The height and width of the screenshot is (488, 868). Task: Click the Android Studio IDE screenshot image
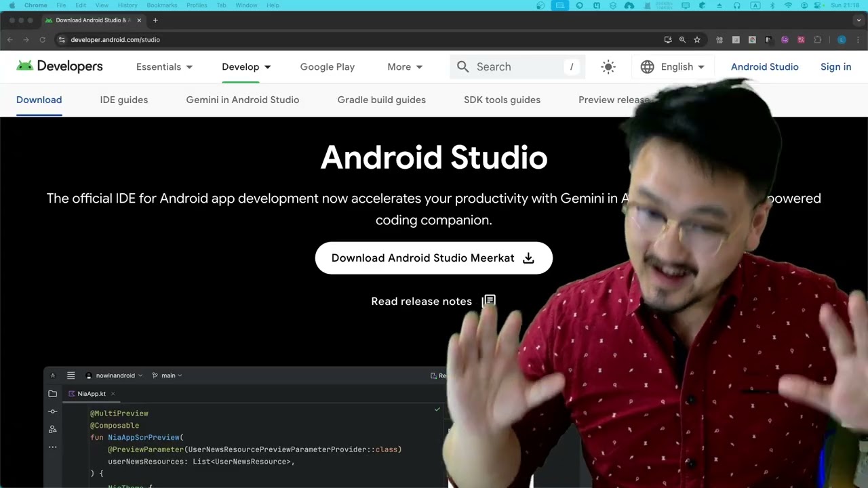click(x=245, y=427)
